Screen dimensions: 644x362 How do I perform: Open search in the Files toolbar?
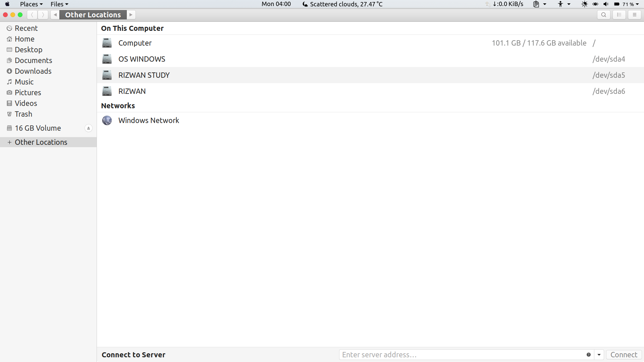point(604,15)
